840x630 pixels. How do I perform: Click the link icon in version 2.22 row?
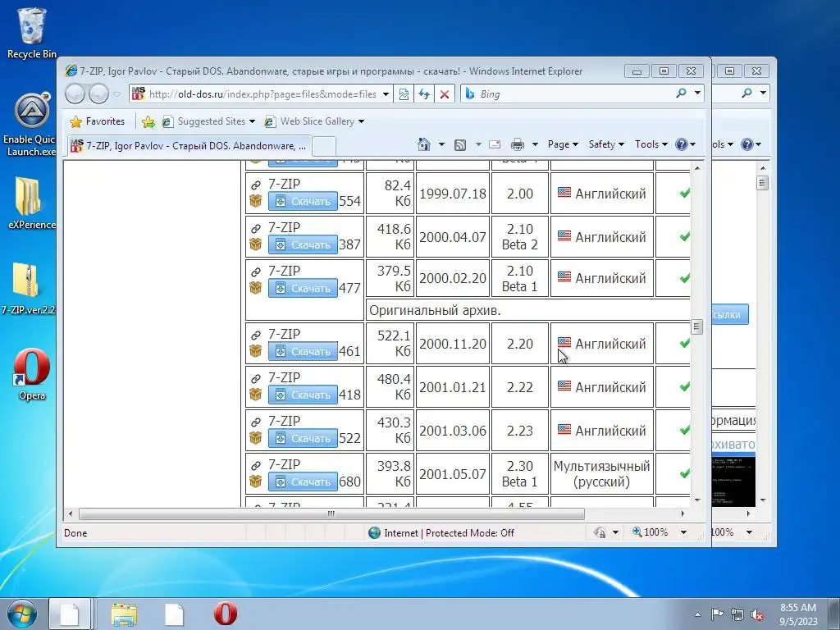[256, 378]
